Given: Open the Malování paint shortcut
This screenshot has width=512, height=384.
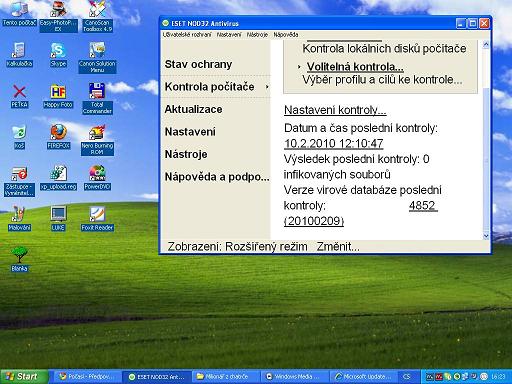Looking at the screenshot, I should pos(19,219).
